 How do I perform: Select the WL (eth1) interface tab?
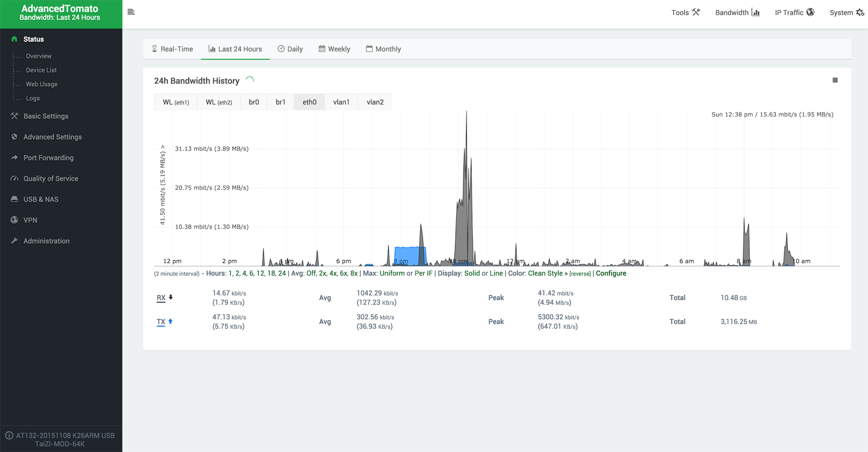(176, 102)
